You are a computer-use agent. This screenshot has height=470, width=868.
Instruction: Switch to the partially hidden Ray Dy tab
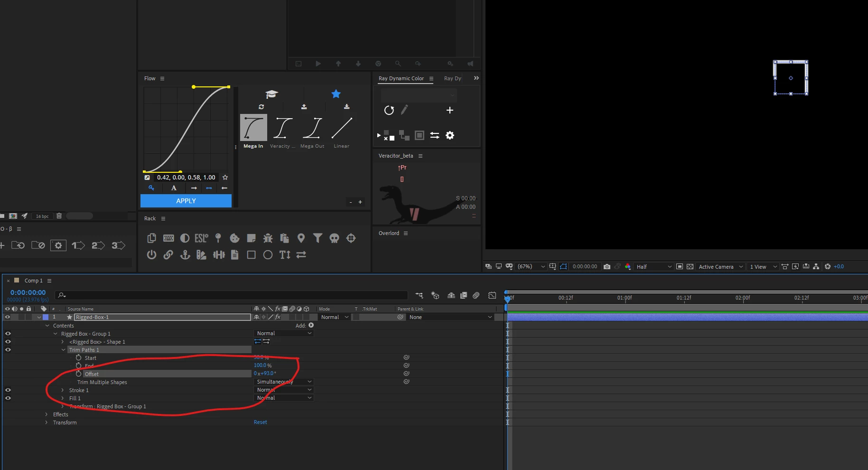tap(452, 79)
